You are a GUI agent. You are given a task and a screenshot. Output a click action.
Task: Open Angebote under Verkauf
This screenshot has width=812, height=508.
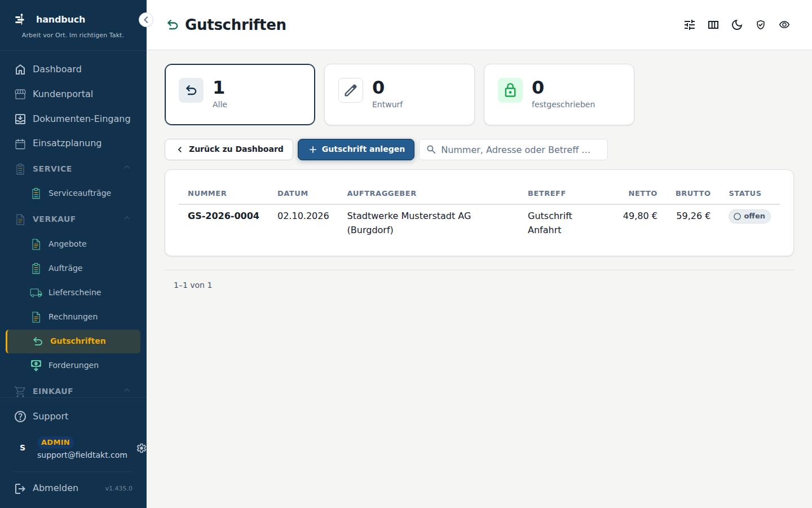tap(73, 244)
